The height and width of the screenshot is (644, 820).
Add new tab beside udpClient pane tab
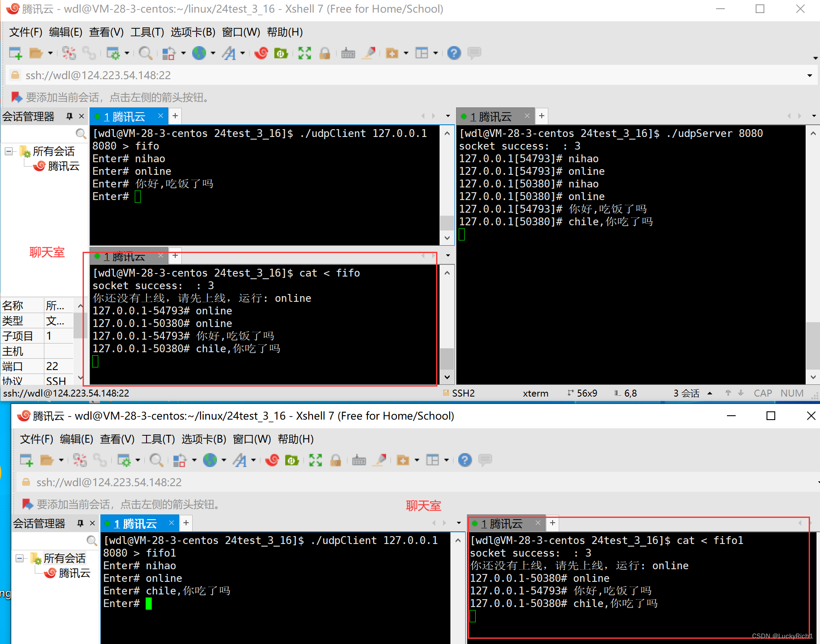[175, 116]
